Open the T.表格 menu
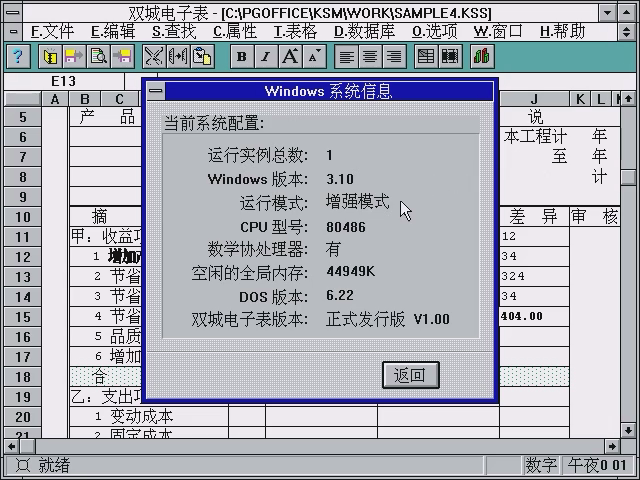The width and height of the screenshot is (640, 480). 295,31
